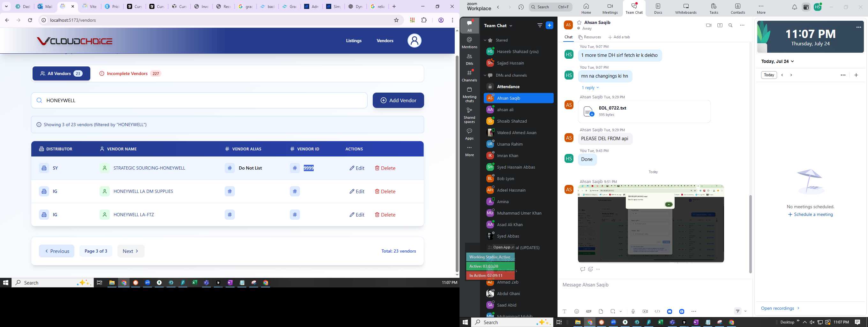Click Listings nav link
868x327 pixels.
pyautogui.click(x=354, y=41)
